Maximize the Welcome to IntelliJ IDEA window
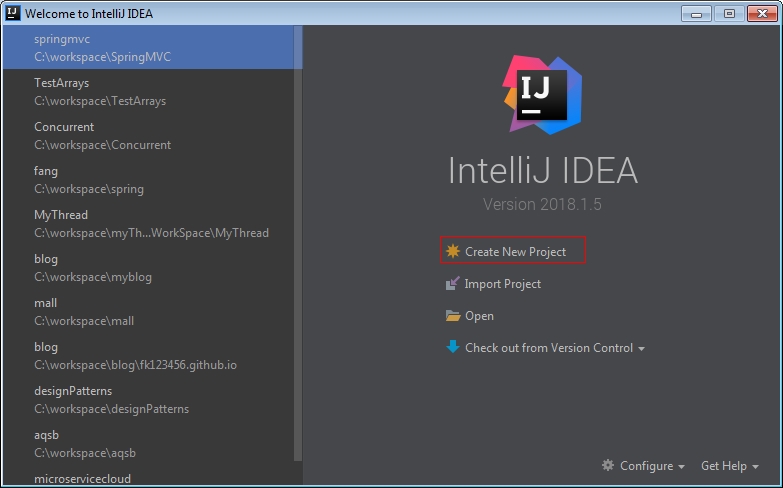This screenshot has height=488, width=783. click(x=729, y=13)
